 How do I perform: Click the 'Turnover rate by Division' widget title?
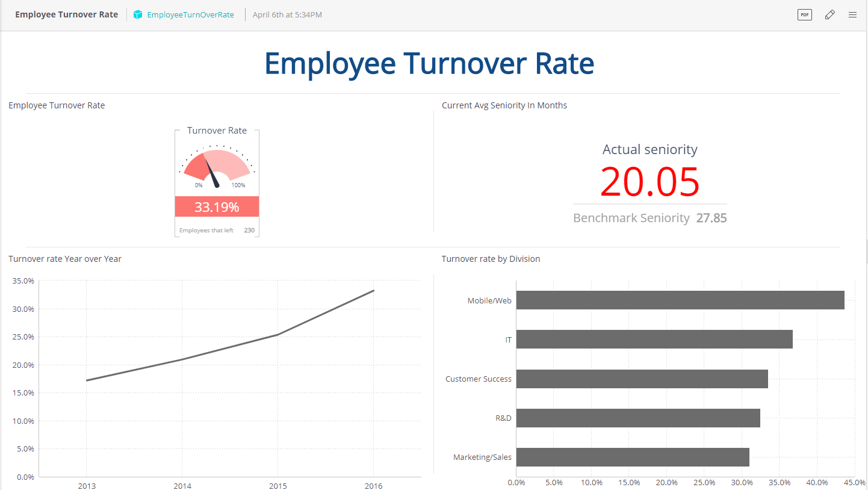pos(491,259)
